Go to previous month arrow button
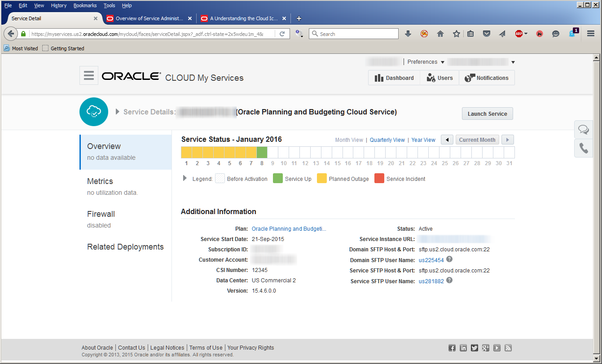Viewport: 602px width, 364px height. 447,140
